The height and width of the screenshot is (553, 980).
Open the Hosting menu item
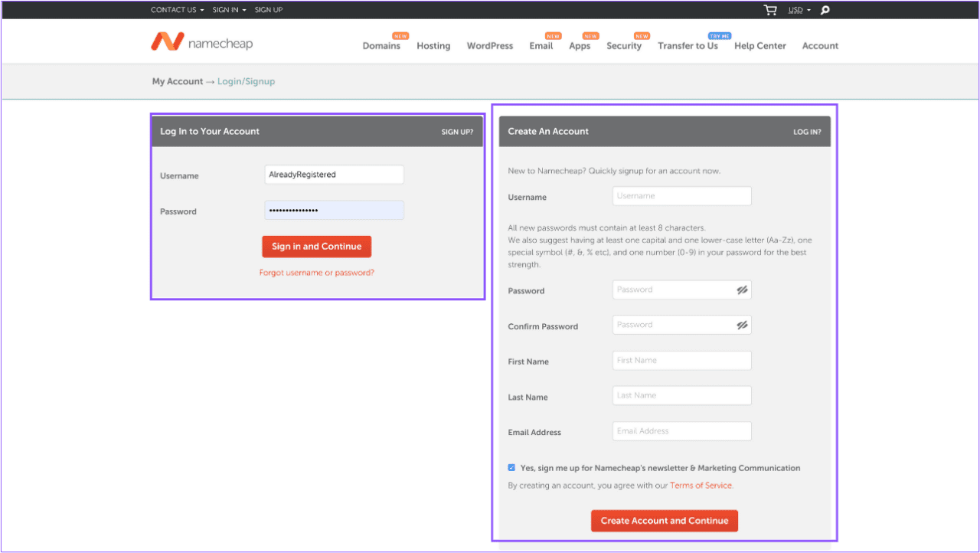pos(433,46)
